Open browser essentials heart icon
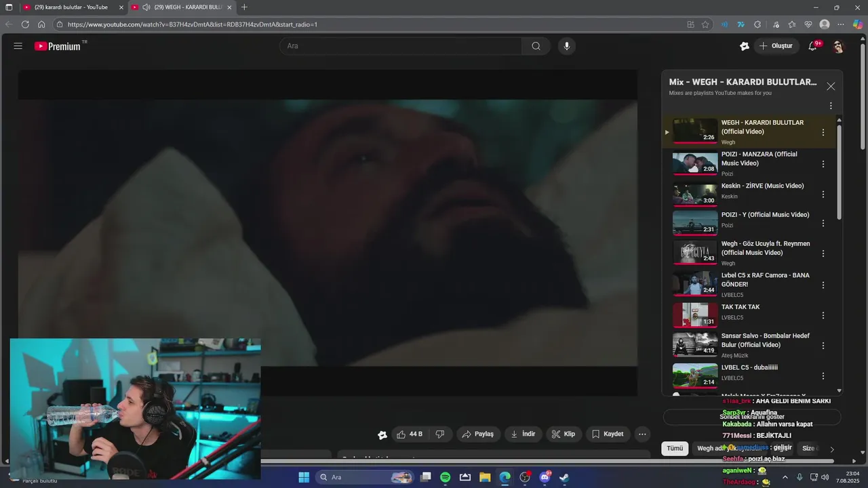 [x=808, y=24]
